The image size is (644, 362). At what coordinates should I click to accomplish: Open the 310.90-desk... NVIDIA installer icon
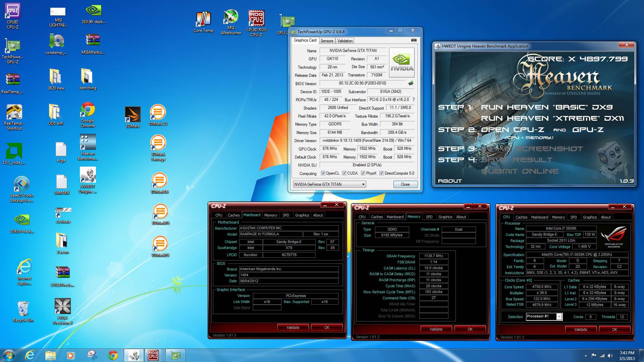click(94, 14)
